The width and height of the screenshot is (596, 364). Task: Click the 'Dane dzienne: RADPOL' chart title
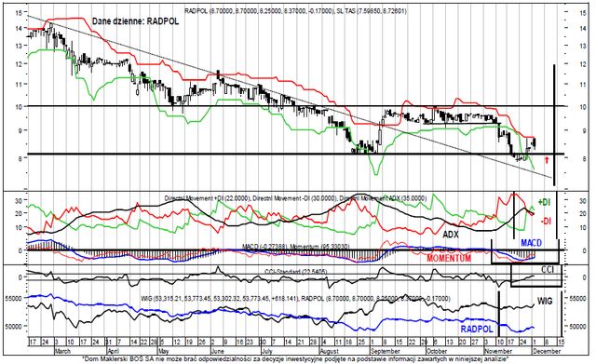tap(135, 21)
